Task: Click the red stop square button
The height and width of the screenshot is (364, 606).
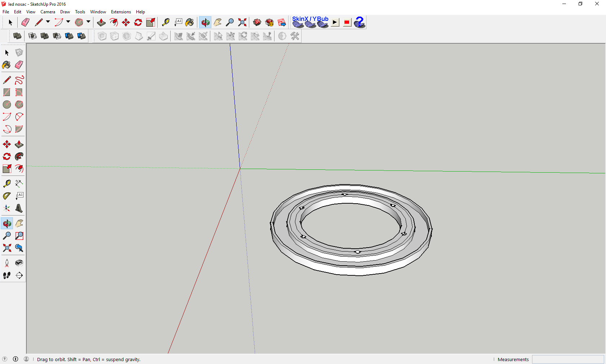Action: click(347, 22)
